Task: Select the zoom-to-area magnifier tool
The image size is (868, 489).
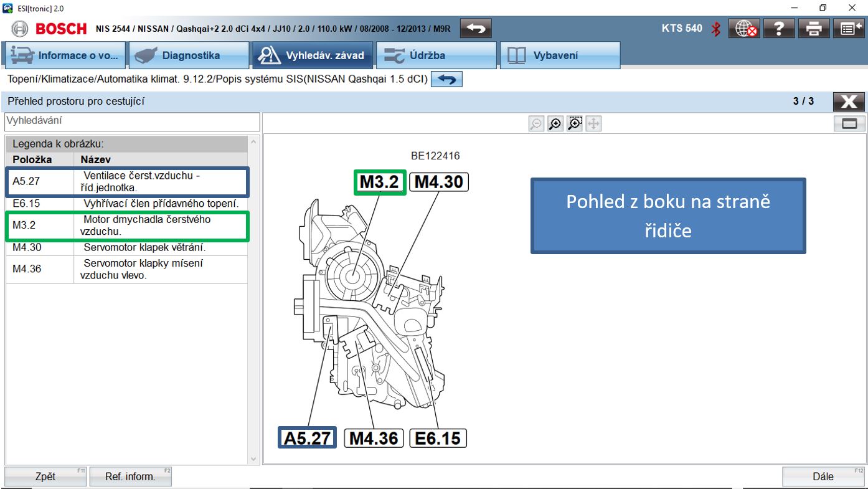Action: pyautogui.click(x=574, y=124)
